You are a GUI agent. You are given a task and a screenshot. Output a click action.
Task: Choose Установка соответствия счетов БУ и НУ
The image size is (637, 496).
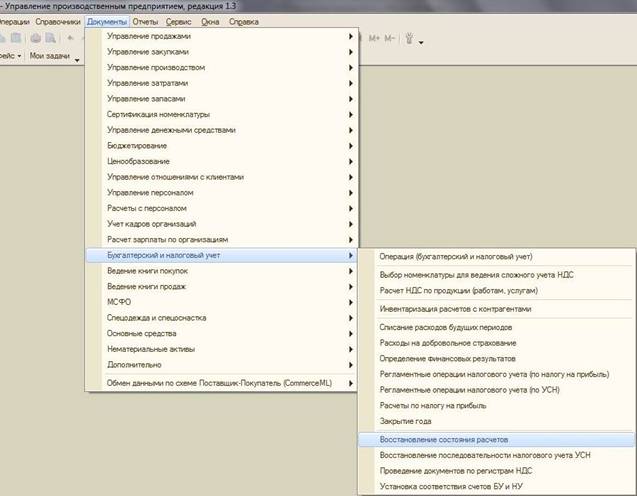497,486
